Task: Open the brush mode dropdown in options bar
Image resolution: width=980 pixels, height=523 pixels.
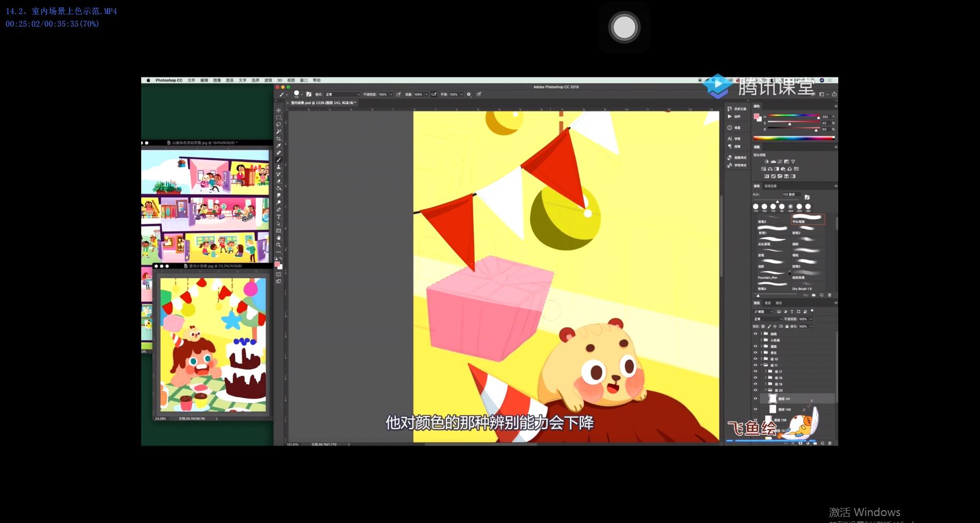Action: 342,94
